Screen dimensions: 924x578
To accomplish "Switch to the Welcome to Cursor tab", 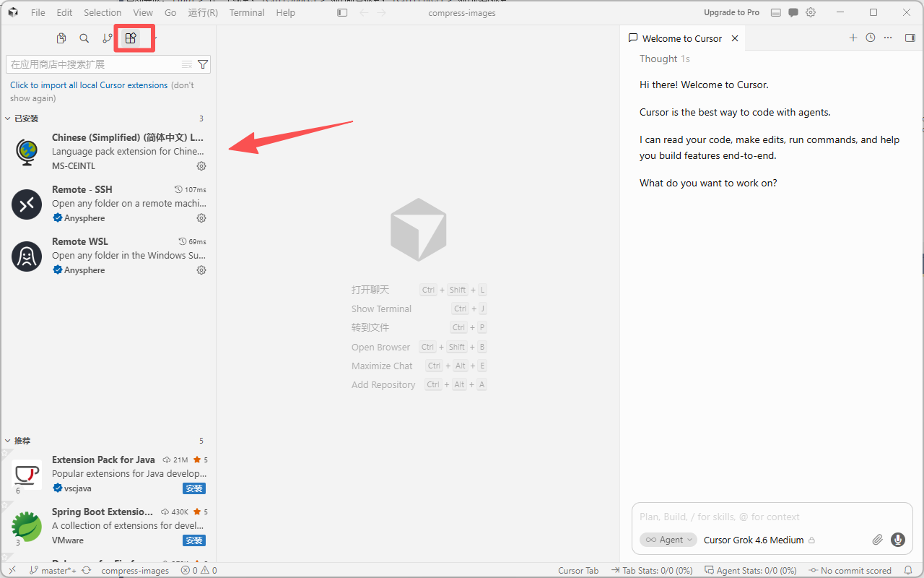I will tap(682, 38).
